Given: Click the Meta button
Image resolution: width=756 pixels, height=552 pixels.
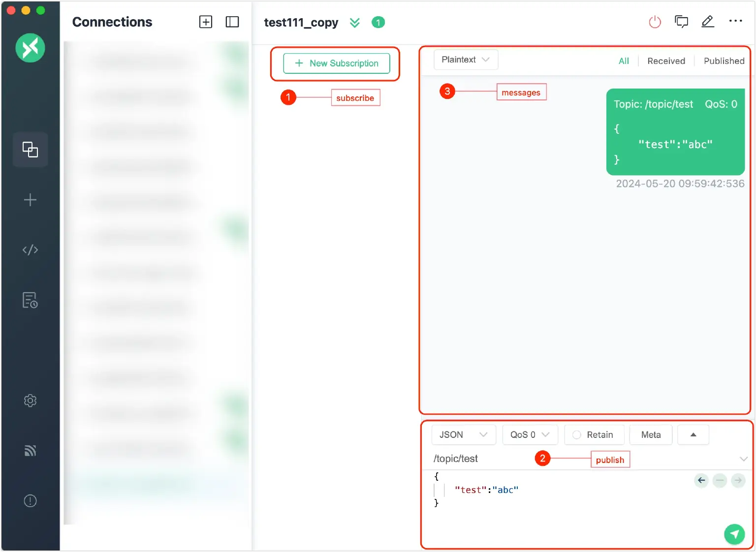Looking at the screenshot, I should click(651, 435).
